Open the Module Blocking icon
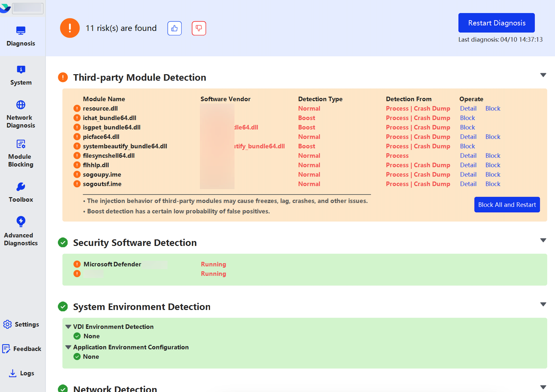 click(21, 144)
